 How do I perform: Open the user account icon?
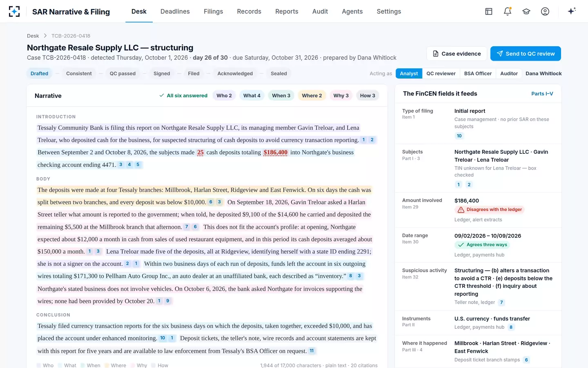545,11
